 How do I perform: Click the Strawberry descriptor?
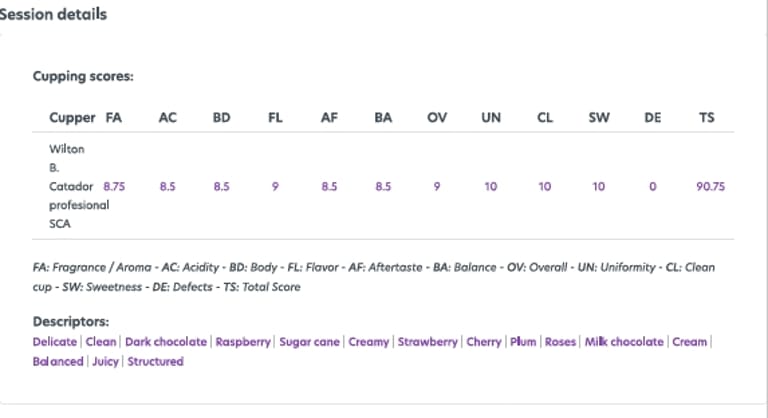click(428, 342)
